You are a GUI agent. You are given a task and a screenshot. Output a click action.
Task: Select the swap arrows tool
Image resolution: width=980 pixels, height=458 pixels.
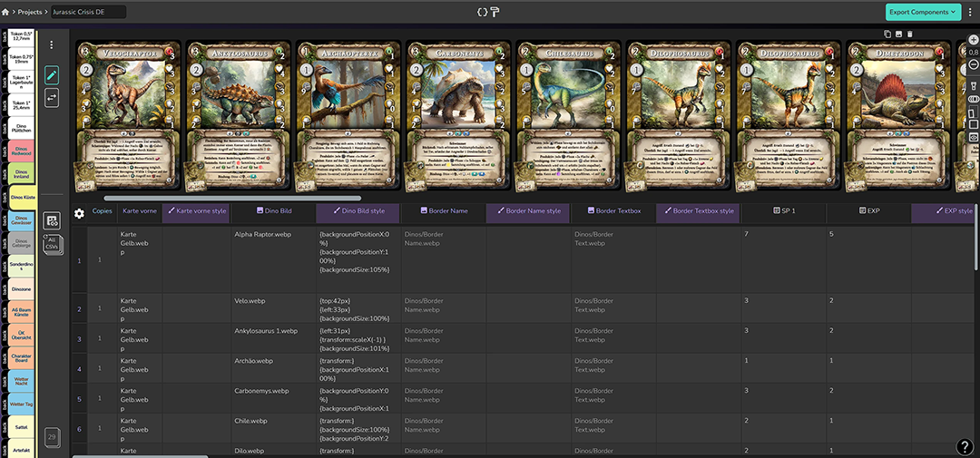click(x=52, y=98)
